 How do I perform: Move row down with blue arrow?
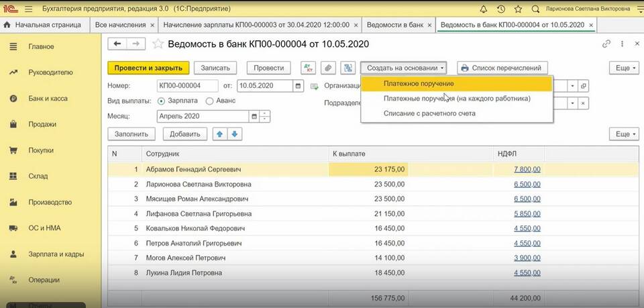click(234, 134)
